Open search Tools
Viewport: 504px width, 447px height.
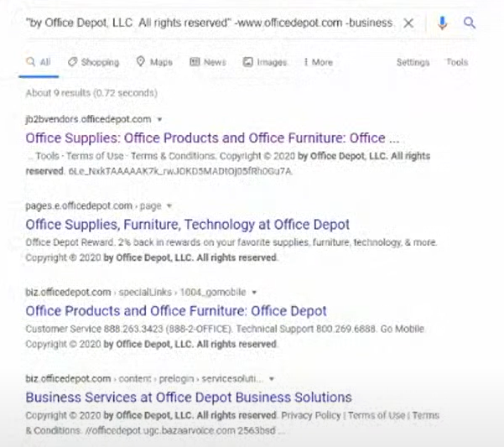click(457, 62)
